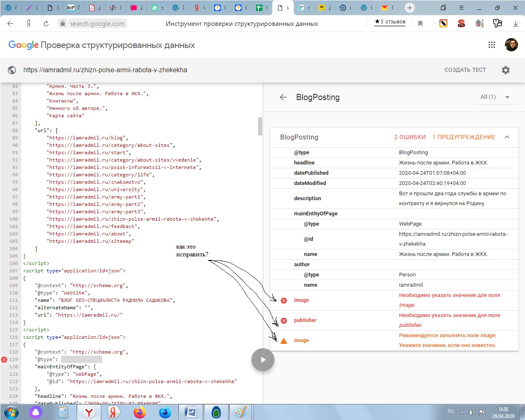Image resolution: width=525 pixels, height=420 pixels.
Task: Click the Google apps grid icon
Action: point(492,45)
